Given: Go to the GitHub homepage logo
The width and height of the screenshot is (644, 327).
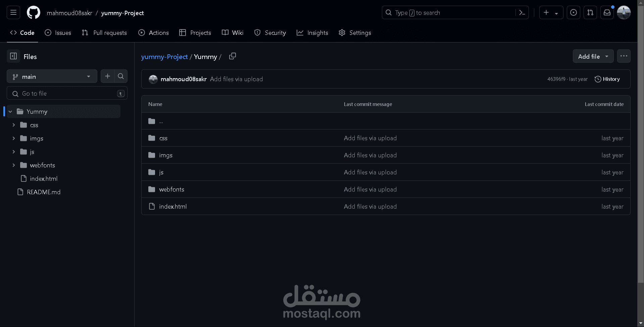Looking at the screenshot, I should point(34,13).
